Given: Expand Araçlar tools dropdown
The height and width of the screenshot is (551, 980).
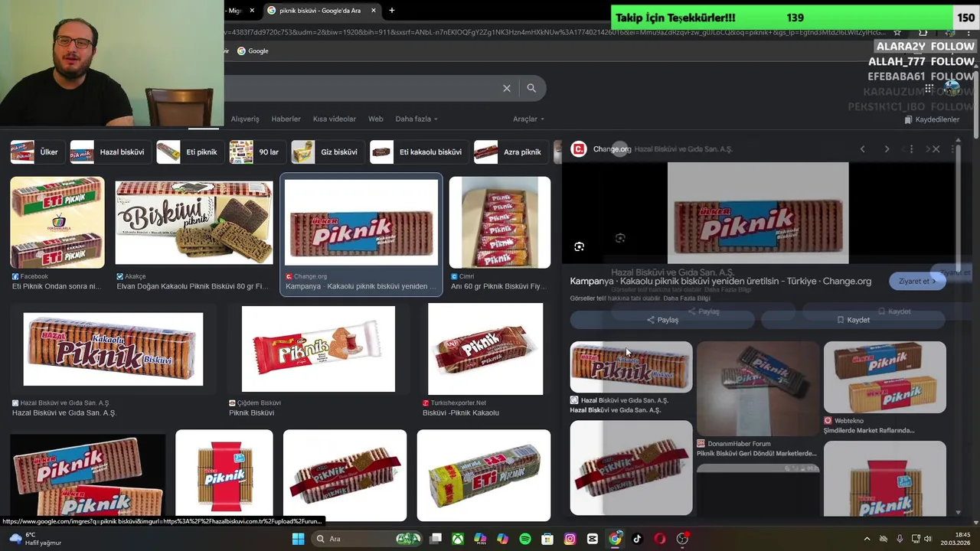Looking at the screenshot, I should pos(528,119).
